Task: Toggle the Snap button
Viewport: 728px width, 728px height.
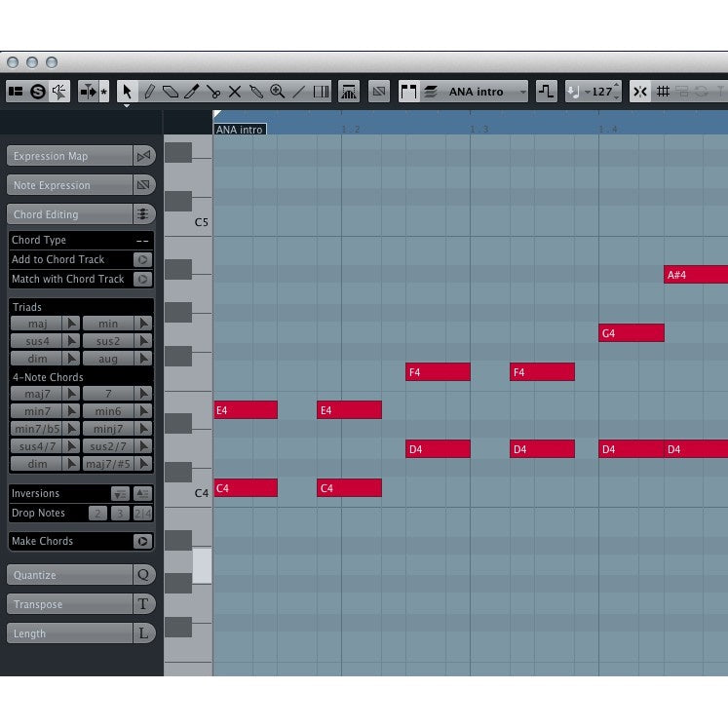Action: point(639,92)
